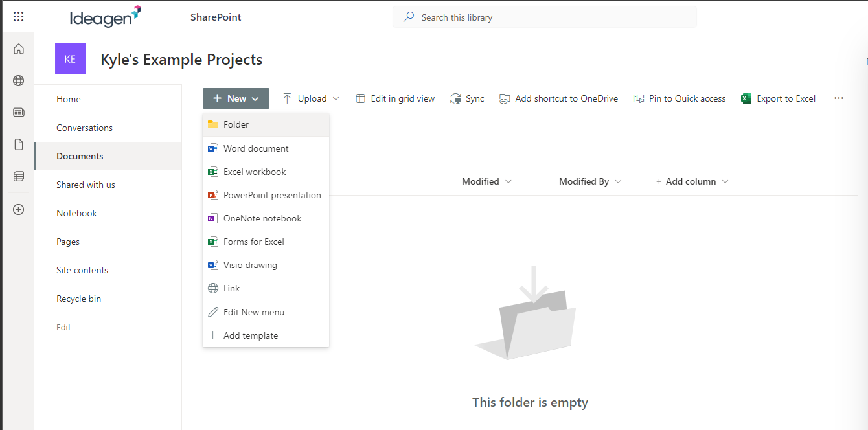This screenshot has height=430, width=868.
Task: Create a new Excel workbook
Action: tap(255, 172)
